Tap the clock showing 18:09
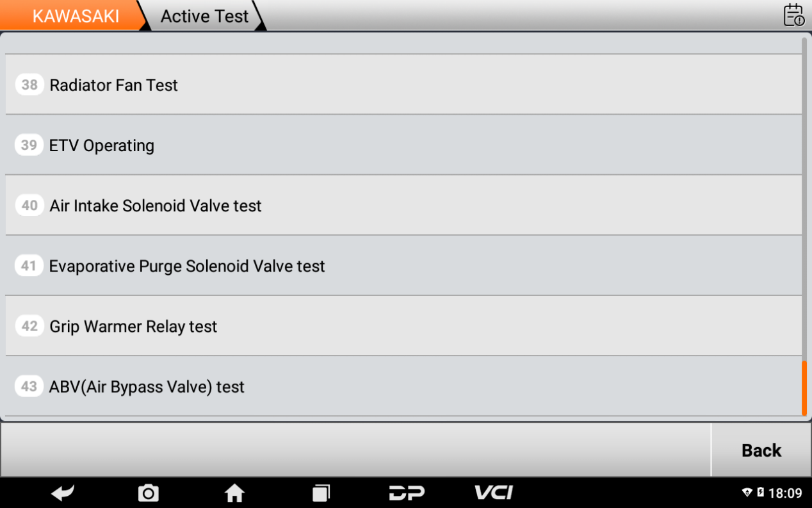This screenshot has width=812, height=508. coord(785,493)
